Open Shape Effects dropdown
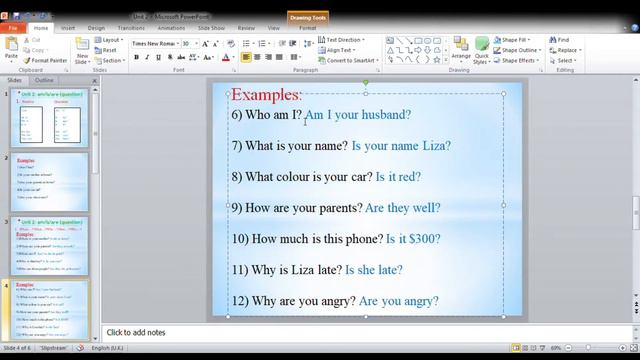 [516, 60]
